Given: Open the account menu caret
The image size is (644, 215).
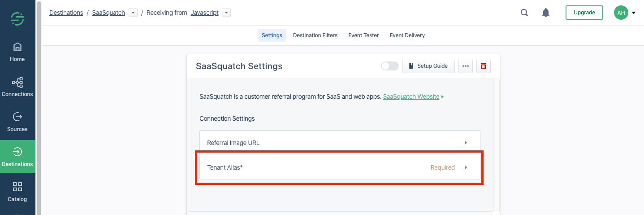Looking at the screenshot, I should 634,13.
